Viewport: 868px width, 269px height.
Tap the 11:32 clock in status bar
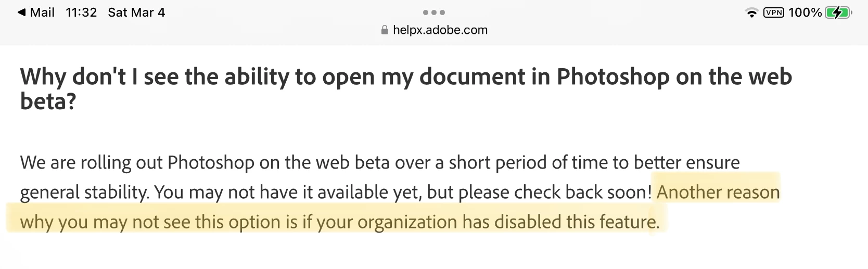(81, 12)
